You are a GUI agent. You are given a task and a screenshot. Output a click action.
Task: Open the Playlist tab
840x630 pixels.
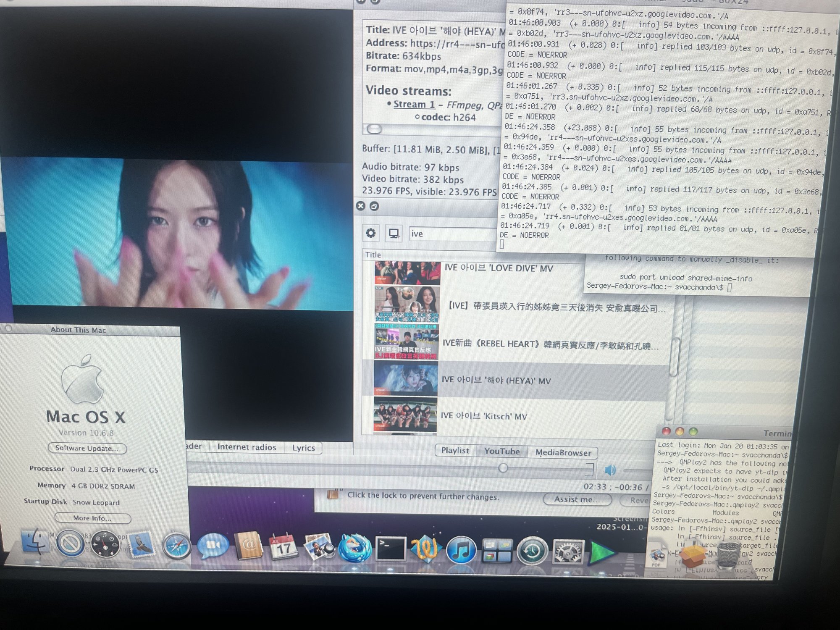(455, 450)
